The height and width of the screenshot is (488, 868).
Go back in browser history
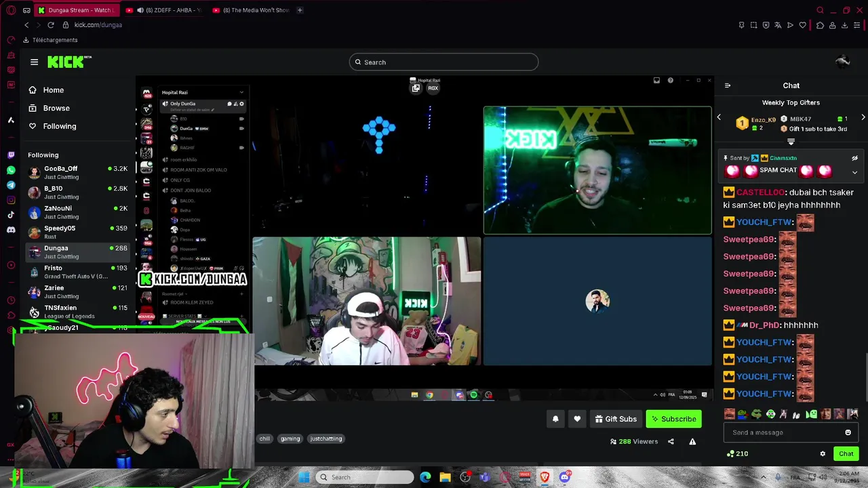coord(26,25)
